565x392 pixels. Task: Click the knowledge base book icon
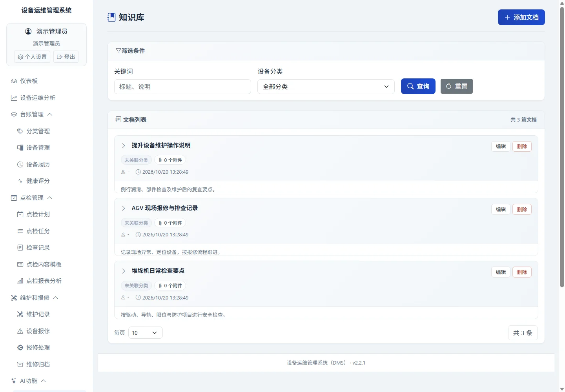[x=111, y=17]
